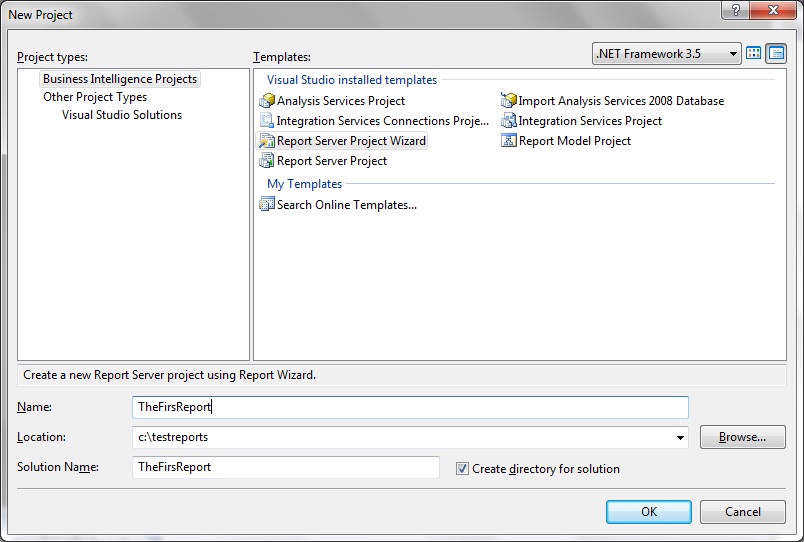Click into the Solution Name field
Screen dimensions: 804x542
click(x=286, y=467)
